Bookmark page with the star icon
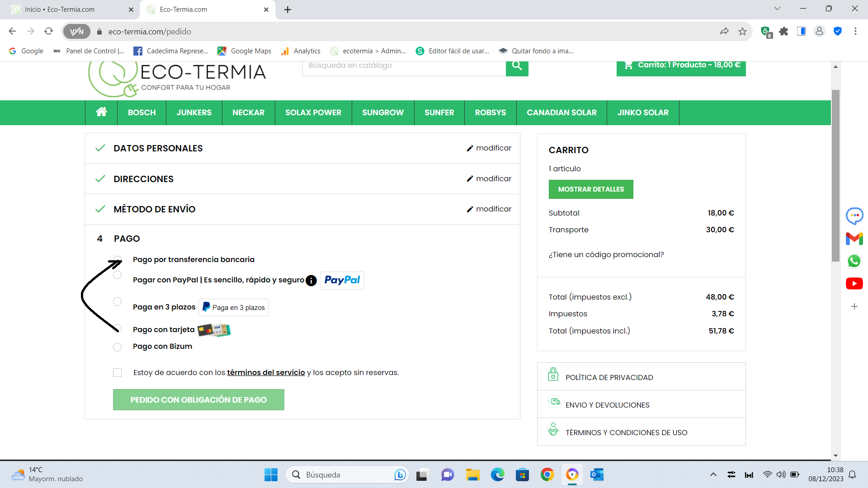This screenshot has height=488, width=868. click(x=742, y=31)
